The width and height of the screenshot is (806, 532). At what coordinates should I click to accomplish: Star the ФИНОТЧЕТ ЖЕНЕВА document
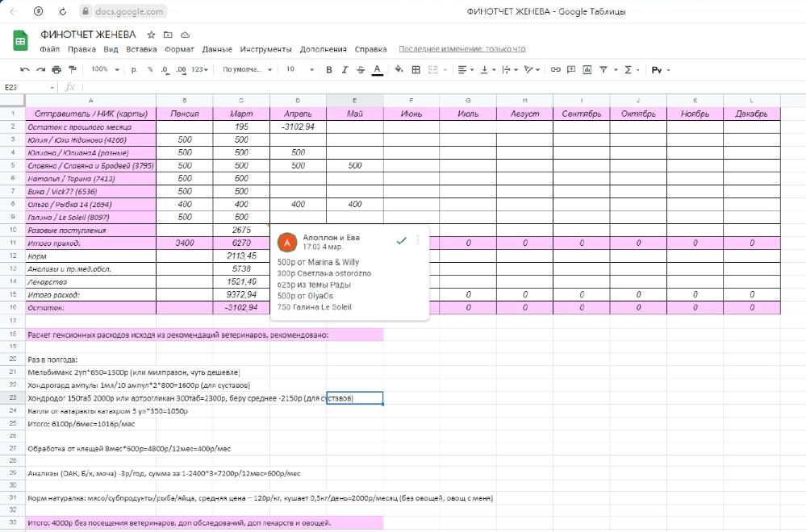152,35
